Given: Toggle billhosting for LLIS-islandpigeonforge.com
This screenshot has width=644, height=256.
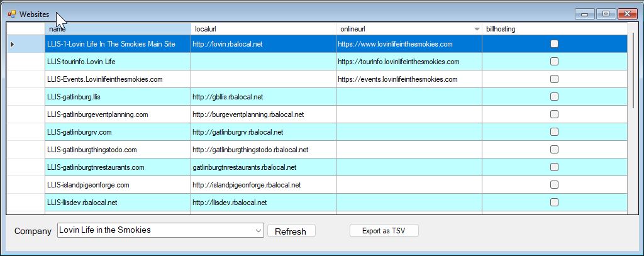Looking at the screenshot, I should pyautogui.click(x=554, y=185).
